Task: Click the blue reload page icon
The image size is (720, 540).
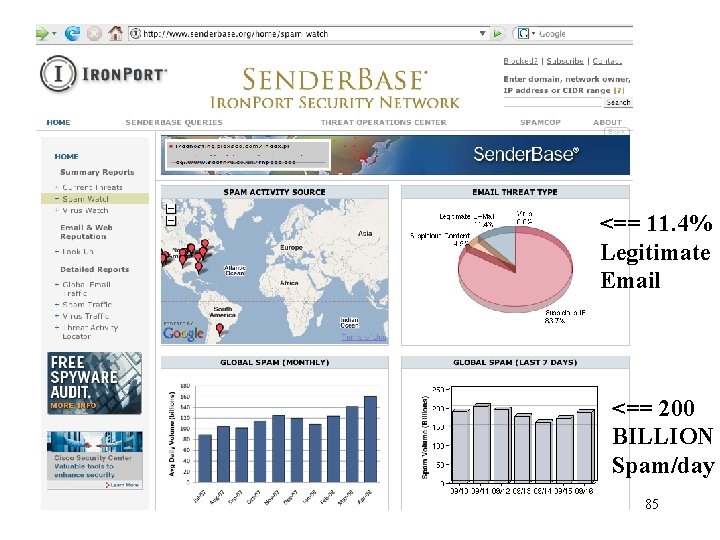Action: pos(73,34)
